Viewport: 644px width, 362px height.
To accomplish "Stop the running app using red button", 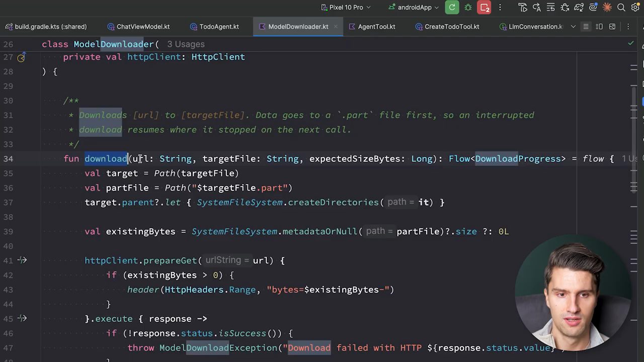I will pos(485,8).
